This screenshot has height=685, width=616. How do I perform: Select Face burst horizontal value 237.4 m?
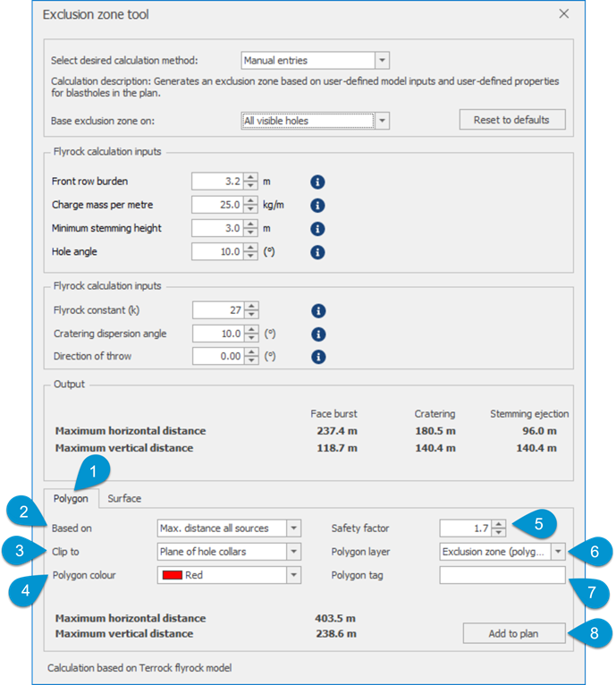[x=337, y=431]
